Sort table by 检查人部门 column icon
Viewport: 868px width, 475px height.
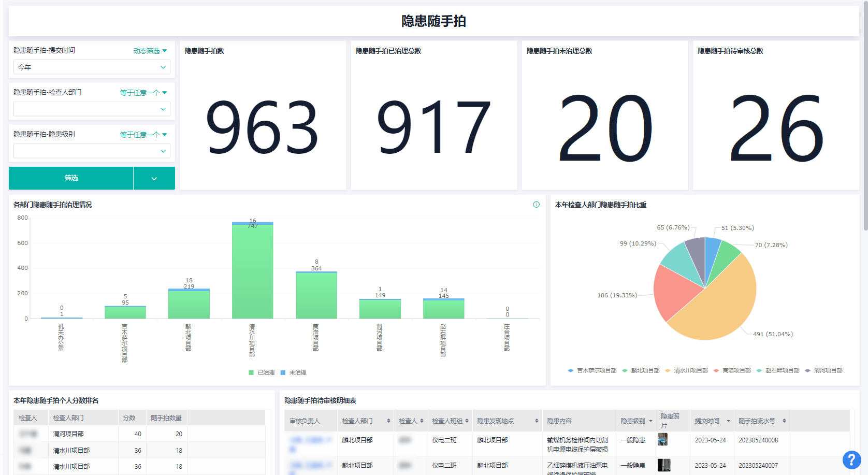click(388, 421)
